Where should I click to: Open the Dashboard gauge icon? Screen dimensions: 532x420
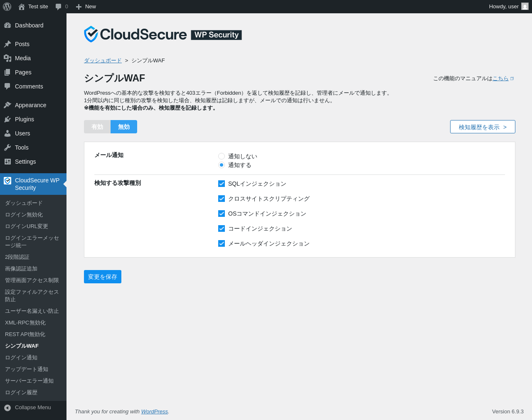tap(7, 25)
